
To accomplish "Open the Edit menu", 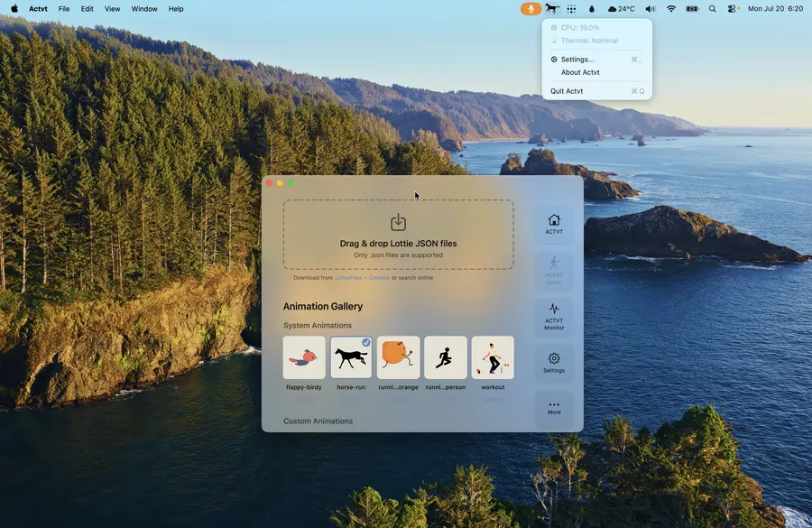I will pyautogui.click(x=87, y=9).
